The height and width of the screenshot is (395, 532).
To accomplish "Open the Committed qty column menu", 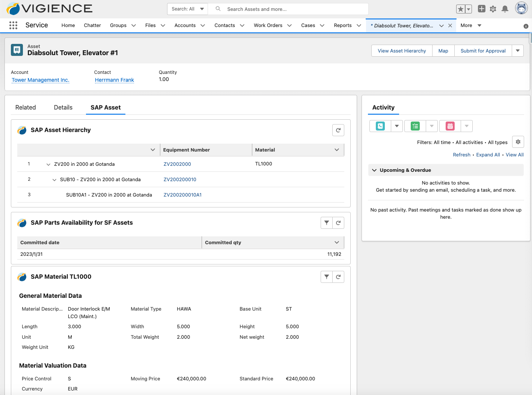I will click(x=337, y=242).
